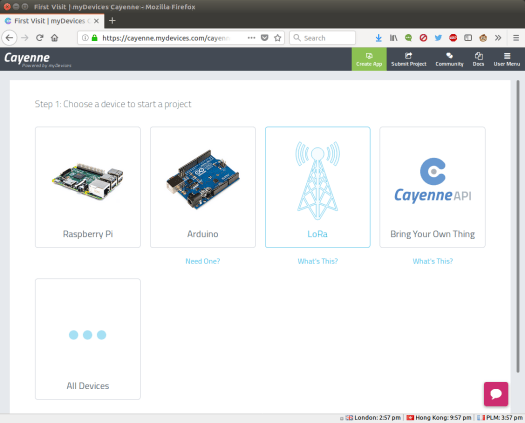Open the Docs menu item
The width and height of the screenshot is (525, 423).
click(x=478, y=59)
